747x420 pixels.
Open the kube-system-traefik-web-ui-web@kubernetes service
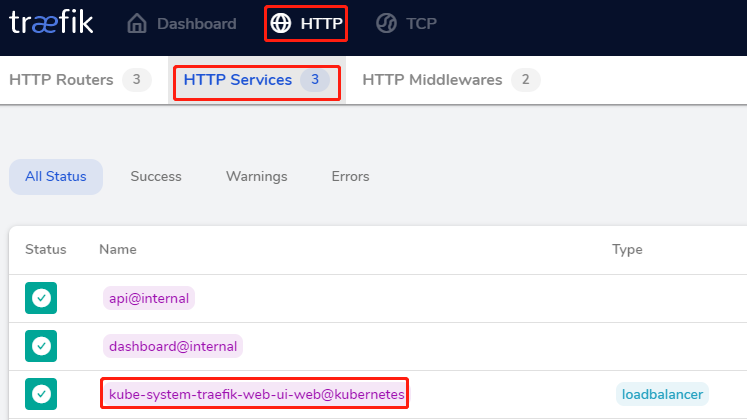pyautogui.click(x=256, y=394)
